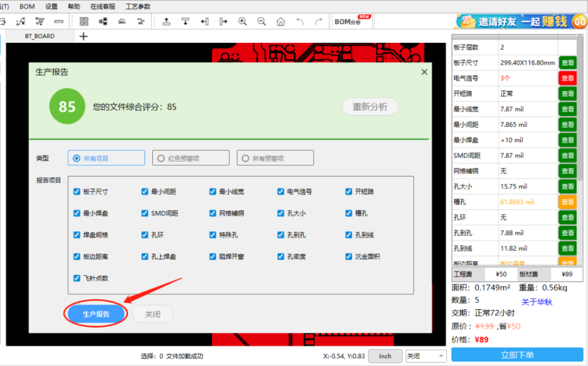Select the 红色预警项 radio option
The height and width of the screenshot is (366, 588).
point(191,158)
